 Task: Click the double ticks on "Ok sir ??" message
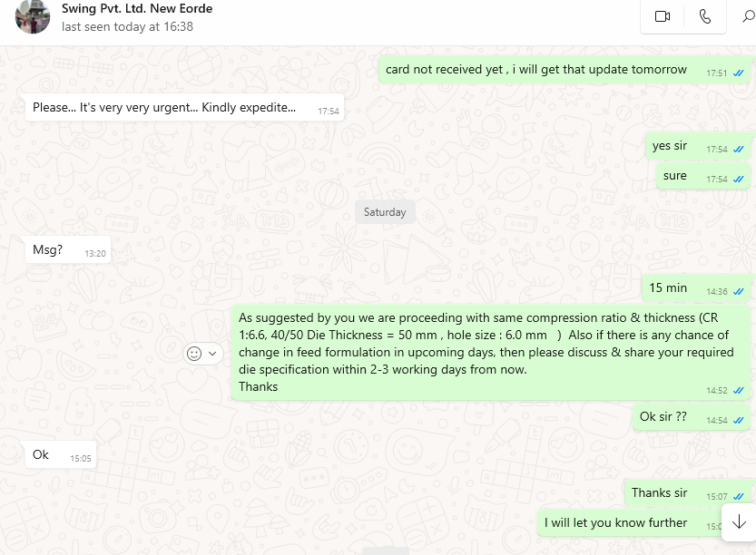tap(739, 421)
